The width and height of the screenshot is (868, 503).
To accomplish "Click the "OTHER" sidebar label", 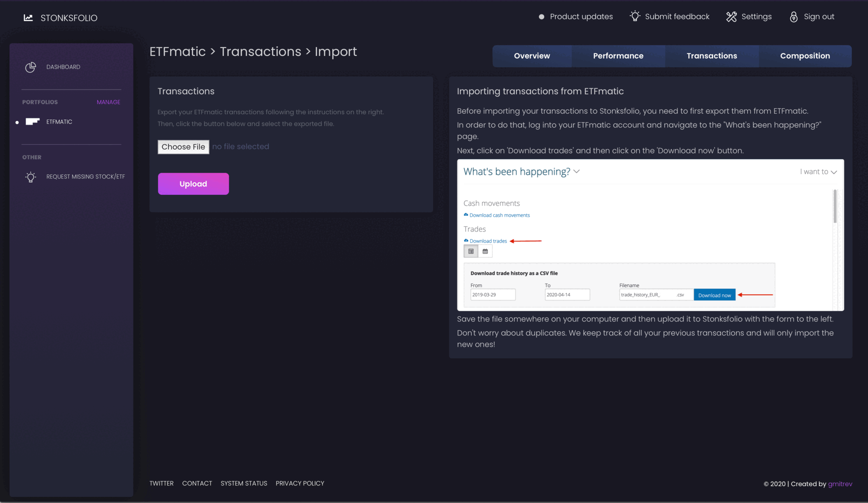I will point(32,157).
